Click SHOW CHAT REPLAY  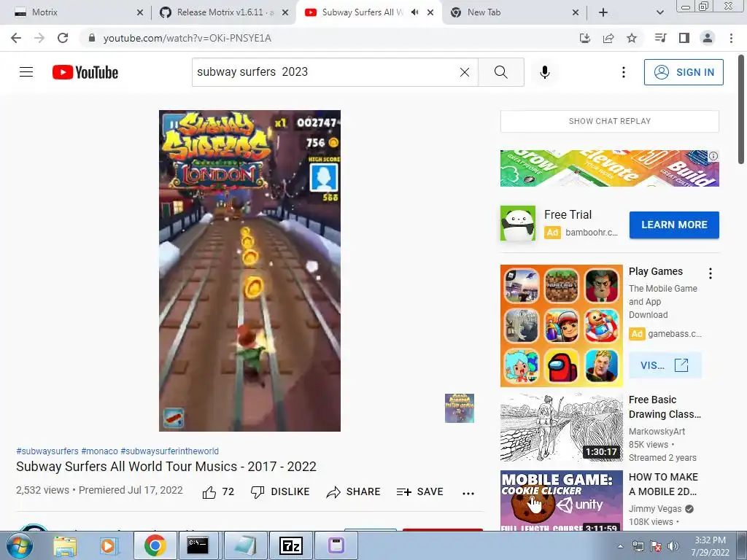click(609, 122)
